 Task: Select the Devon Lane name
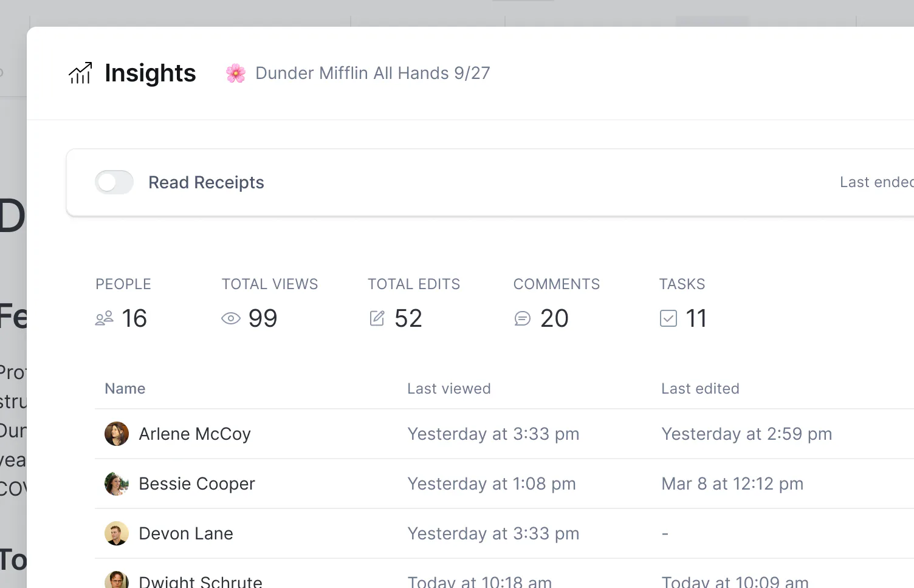(186, 533)
